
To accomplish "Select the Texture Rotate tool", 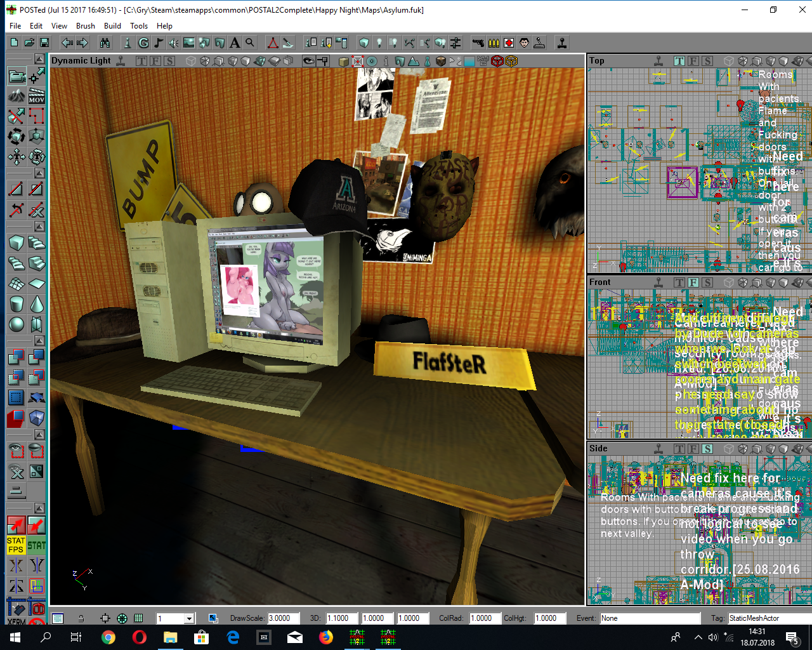I will pos(37,156).
